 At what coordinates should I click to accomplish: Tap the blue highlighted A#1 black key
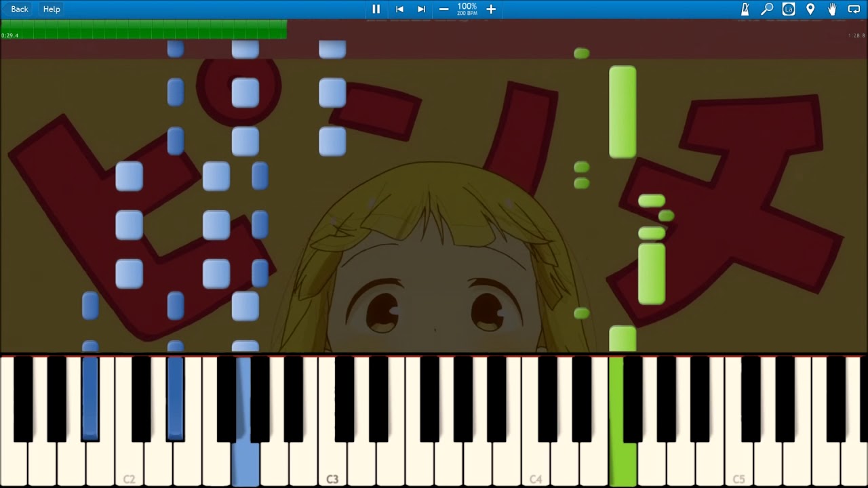point(90,399)
